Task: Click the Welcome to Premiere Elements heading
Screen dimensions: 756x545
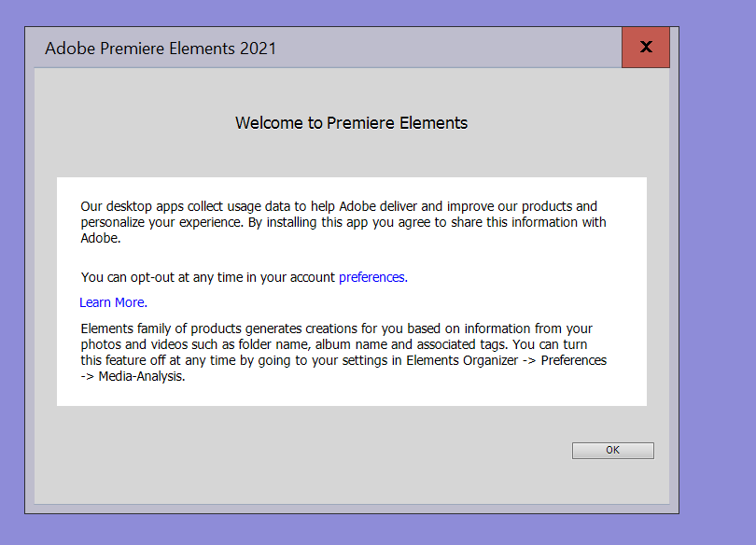Action: coord(351,122)
